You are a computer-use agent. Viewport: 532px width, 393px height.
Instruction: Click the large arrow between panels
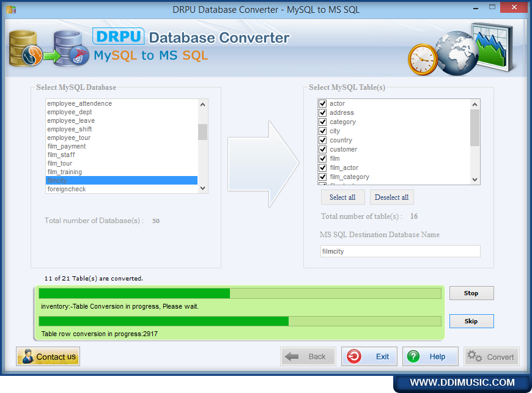coord(264,164)
